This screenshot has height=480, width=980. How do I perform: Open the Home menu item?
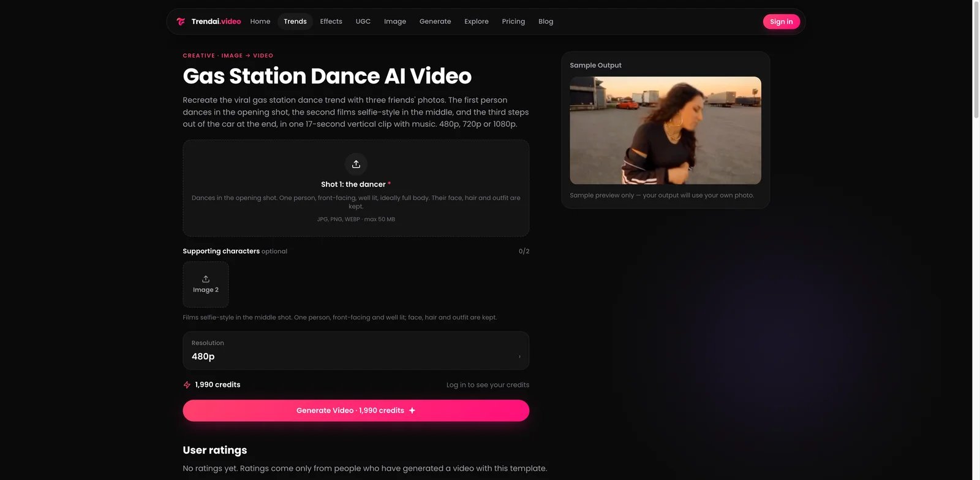[x=260, y=21]
